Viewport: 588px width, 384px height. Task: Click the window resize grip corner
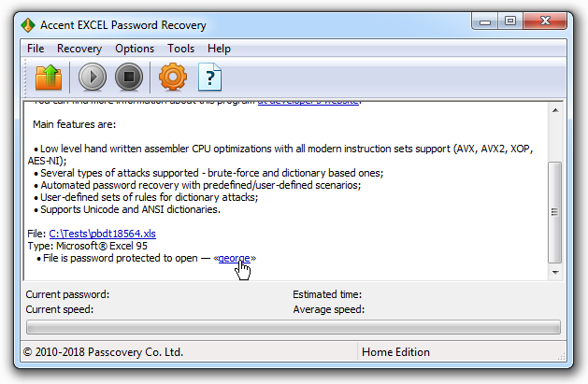(x=562, y=356)
